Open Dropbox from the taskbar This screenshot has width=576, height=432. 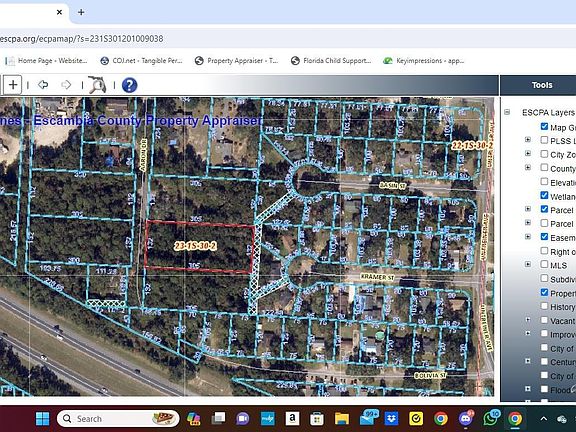point(391,418)
